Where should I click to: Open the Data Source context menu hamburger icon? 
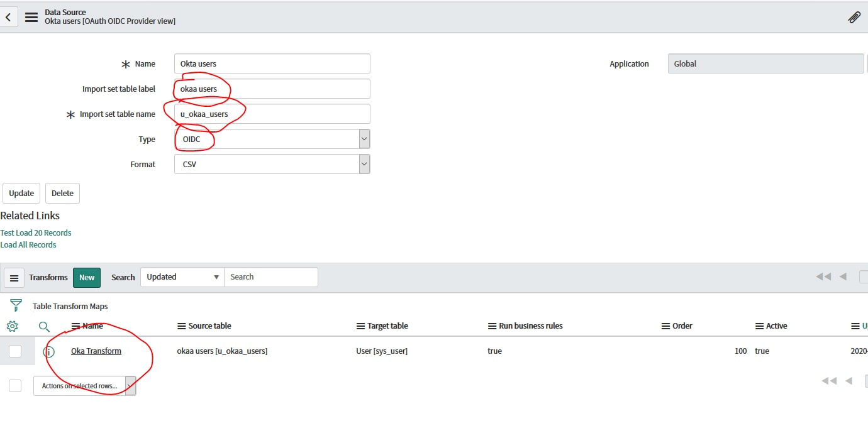coord(31,17)
